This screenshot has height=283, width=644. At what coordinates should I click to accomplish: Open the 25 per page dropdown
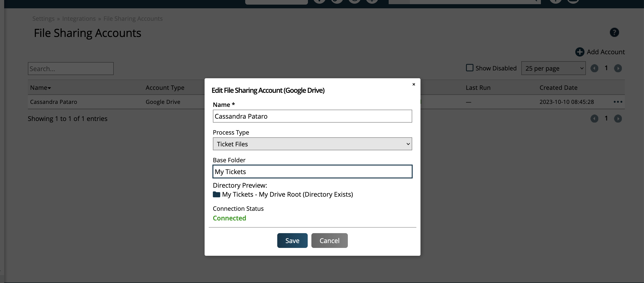pos(553,68)
